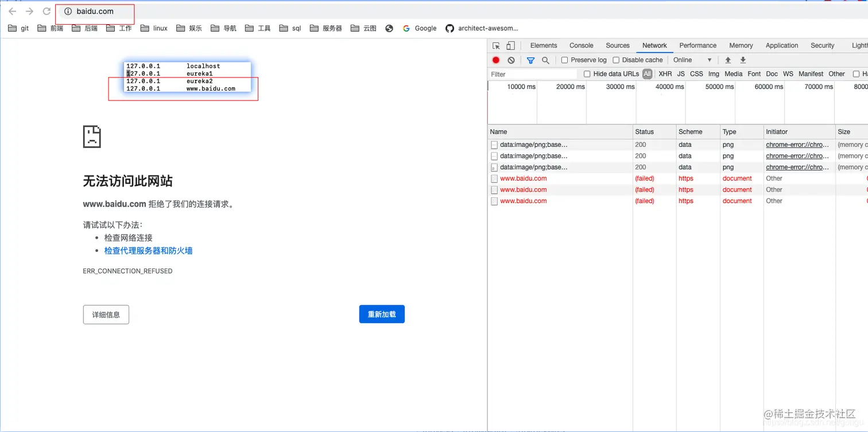Stop recording network log red button
The height and width of the screenshot is (432, 868).
click(x=496, y=60)
